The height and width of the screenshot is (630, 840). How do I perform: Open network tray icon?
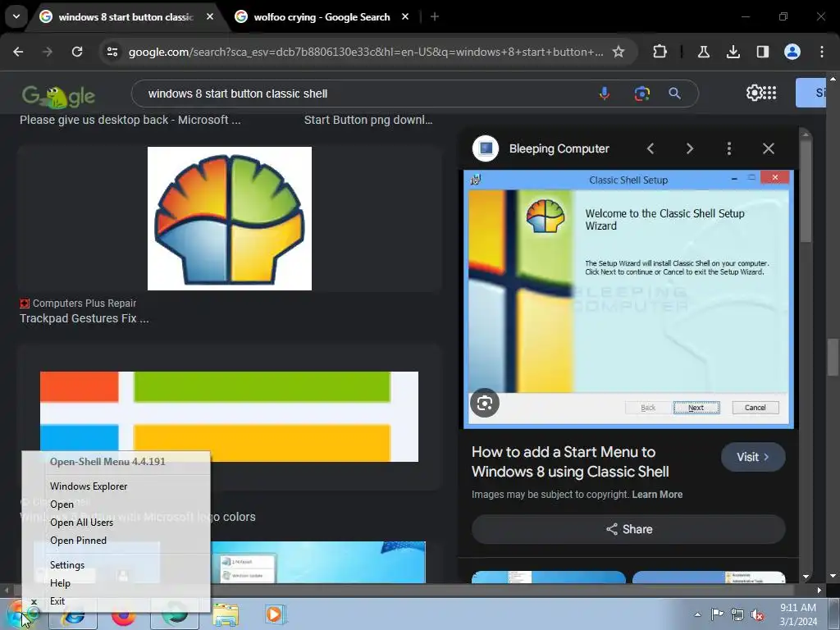coord(737,614)
